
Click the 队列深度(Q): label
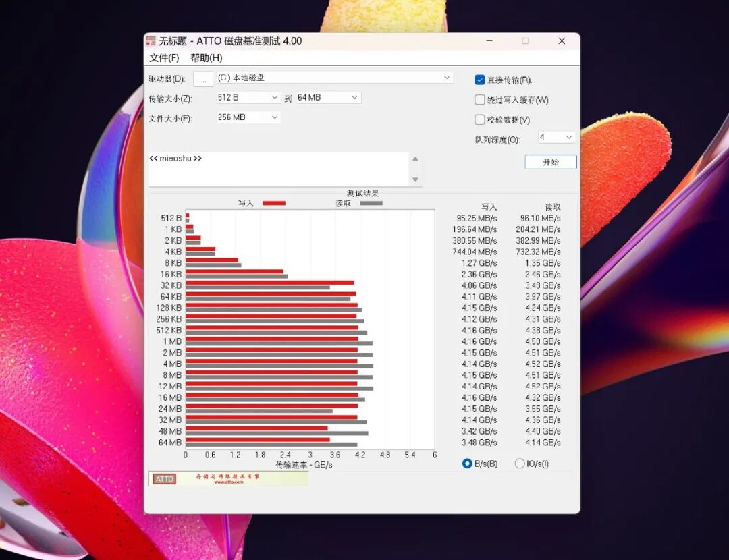click(x=497, y=140)
